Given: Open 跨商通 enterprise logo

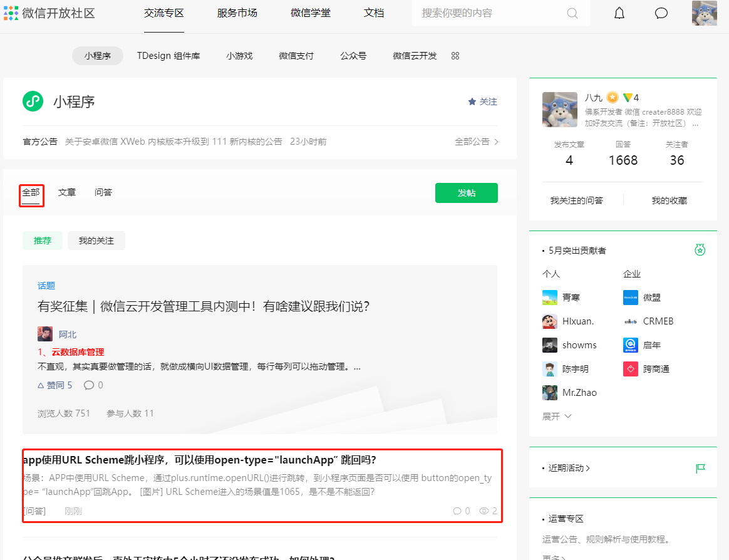Looking at the screenshot, I should pos(631,369).
